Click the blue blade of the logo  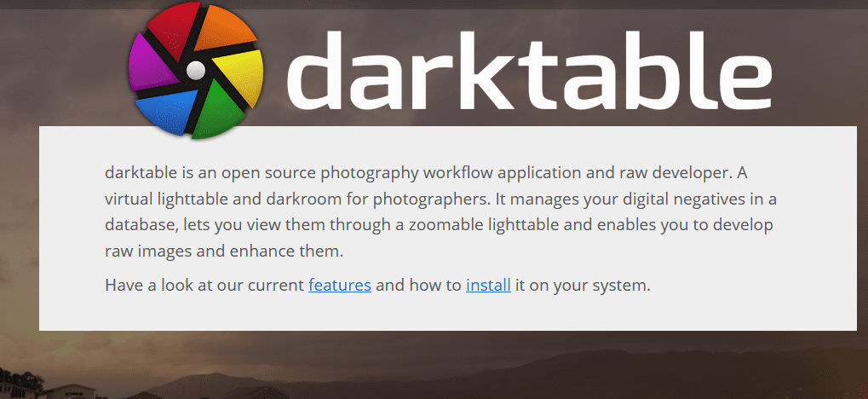tap(167, 112)
